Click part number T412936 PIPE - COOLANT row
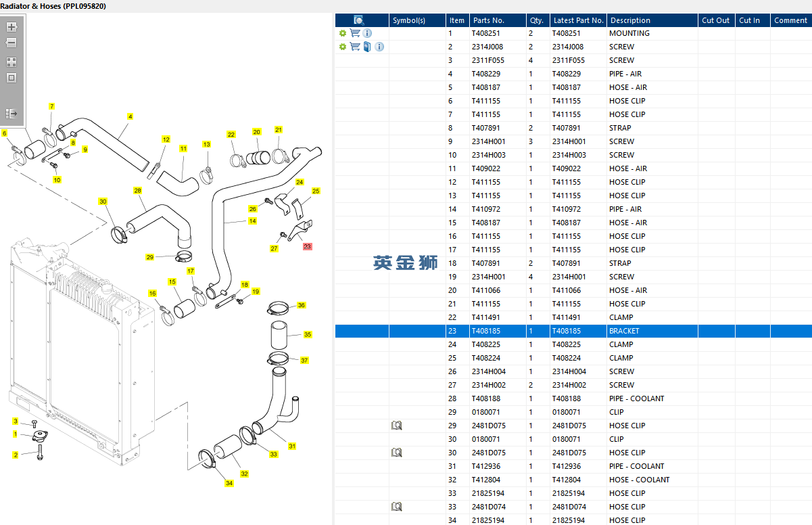Screen dimensions: 812x525 pyautogui.click(x=486, y=466)
